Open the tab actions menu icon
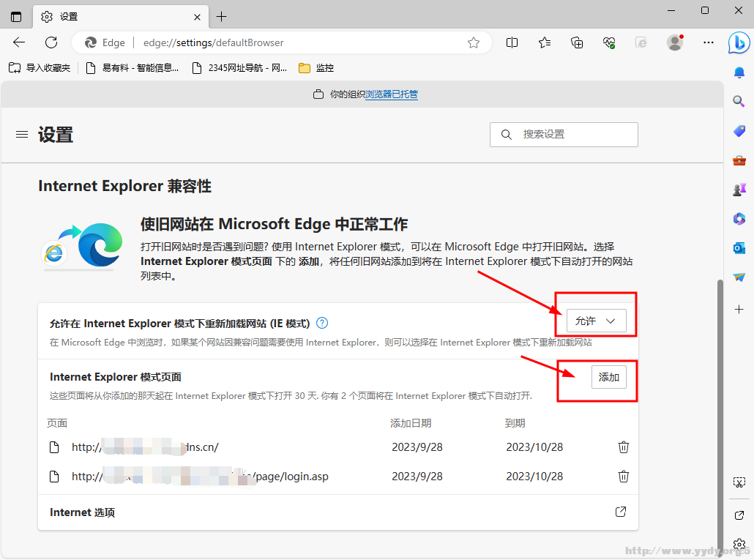The height and width of the screenshot is (560, 754). pos(16,17)
